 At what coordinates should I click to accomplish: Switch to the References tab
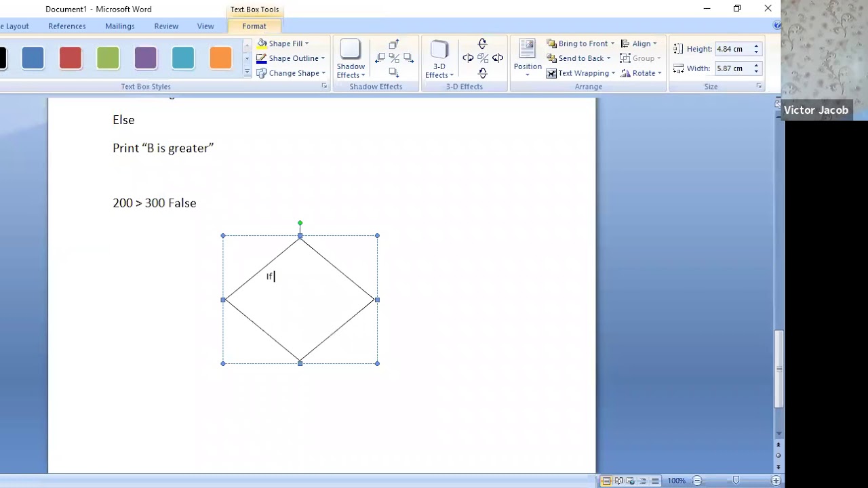click(x=67, y=26)
